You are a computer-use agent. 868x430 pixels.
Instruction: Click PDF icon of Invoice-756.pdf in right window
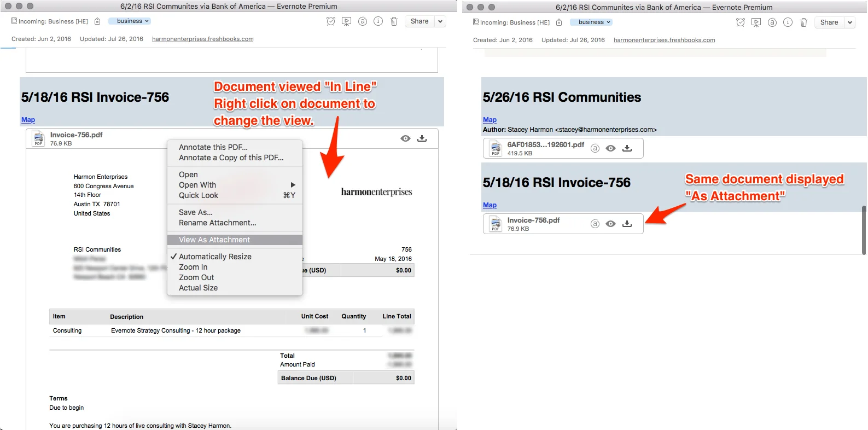tap(496, 224)
